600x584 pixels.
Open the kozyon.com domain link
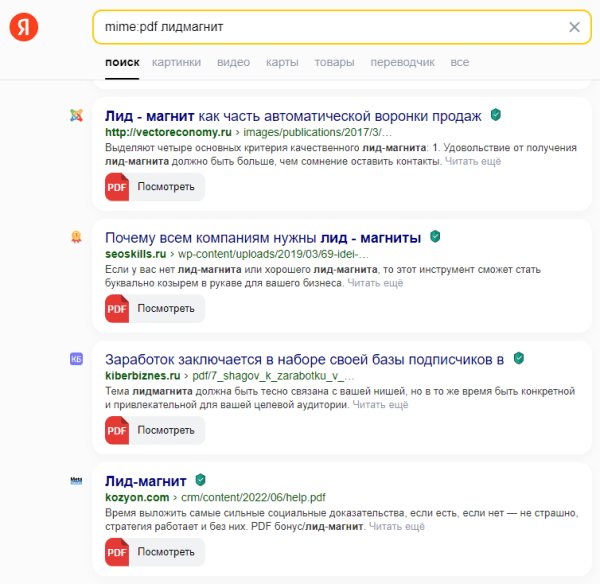click(x=137, y=496)
